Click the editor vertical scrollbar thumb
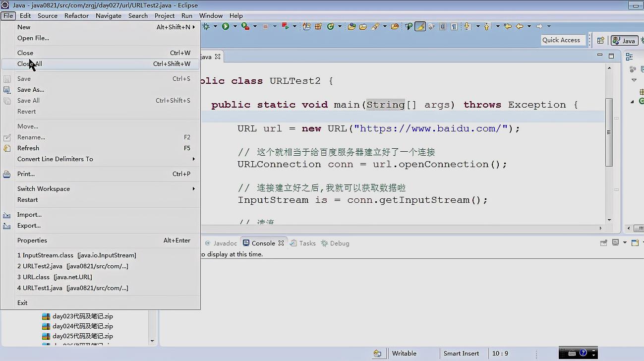 click(609, 132)
